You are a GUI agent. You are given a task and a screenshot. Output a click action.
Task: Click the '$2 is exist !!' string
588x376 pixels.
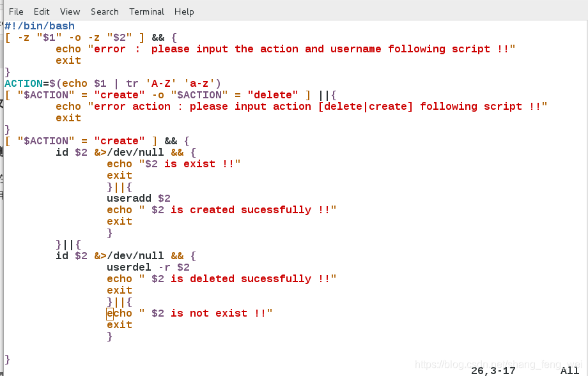[x=189, y=163]
